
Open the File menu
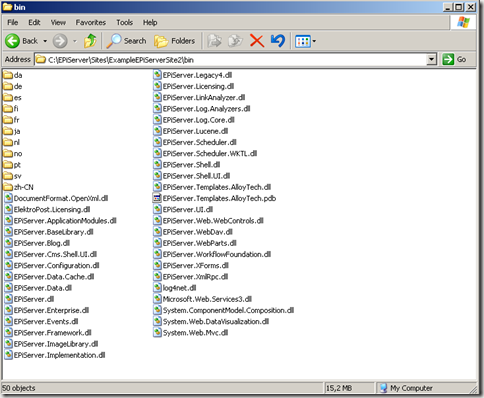(13, 22)
